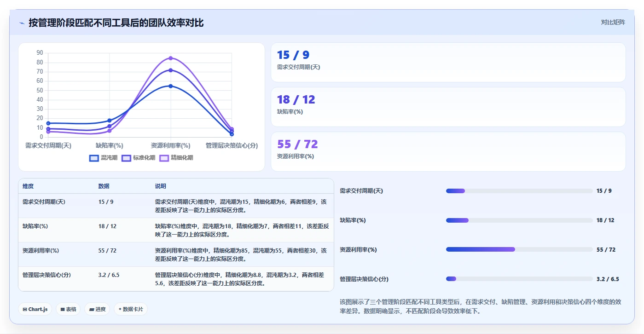Select the 需求交付周期(天) table row label
Viewport: 644px width, 334px height.
point(44,202)
